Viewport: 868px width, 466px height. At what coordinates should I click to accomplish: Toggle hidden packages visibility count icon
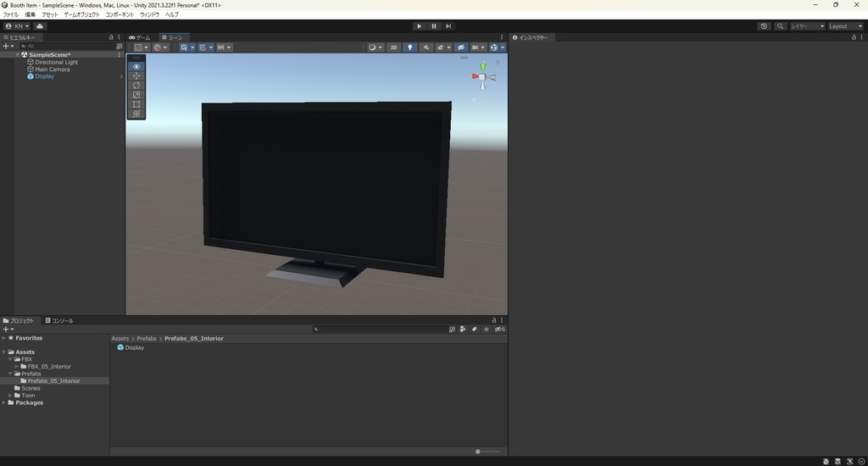tap(499, 330)
